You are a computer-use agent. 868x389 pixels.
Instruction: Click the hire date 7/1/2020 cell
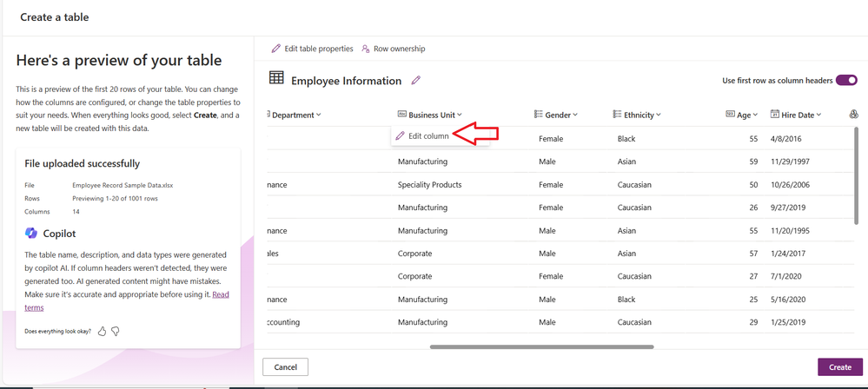pyautogui.click(x=785, y=276)
